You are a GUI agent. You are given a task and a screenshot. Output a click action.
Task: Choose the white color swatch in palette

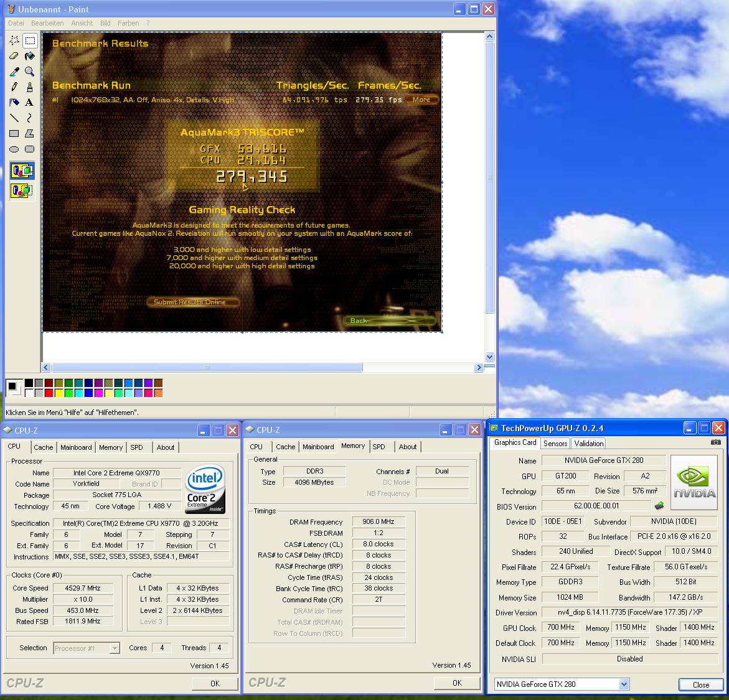[29, 393]
